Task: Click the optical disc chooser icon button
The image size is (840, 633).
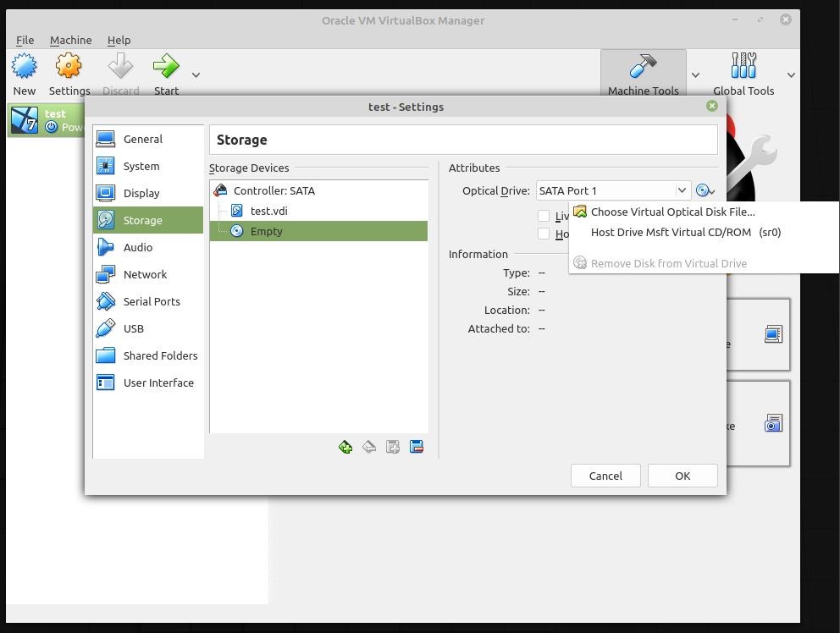Action: pos(705,190)
